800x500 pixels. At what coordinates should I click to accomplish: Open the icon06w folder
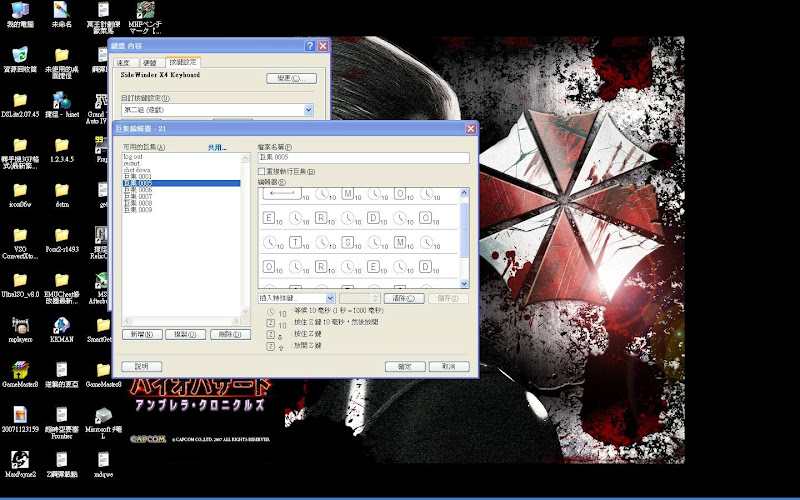coord(20,194)
